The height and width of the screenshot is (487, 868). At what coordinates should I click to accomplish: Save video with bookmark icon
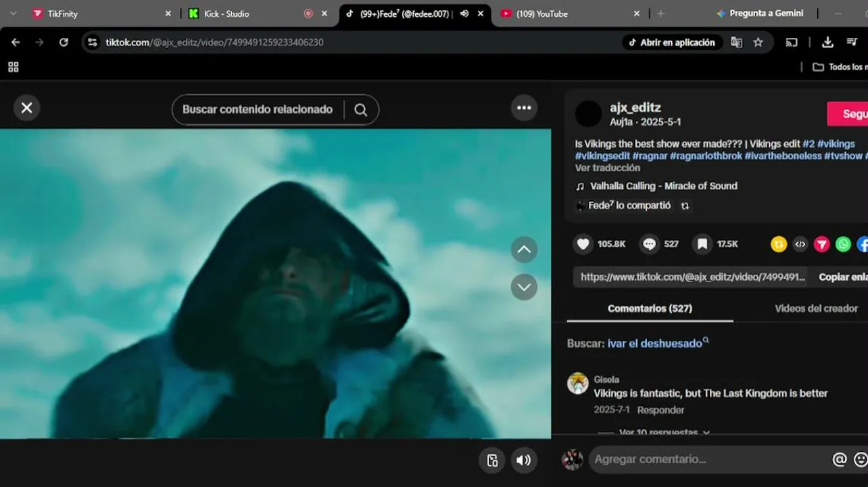[x=702, y=244]
